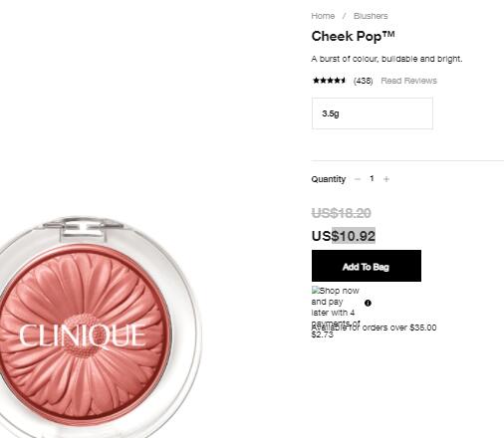Increase quantity with the plus icon
Image resolution: width=504 pixels, height=438 pixels.
click(x=386, y=179)
